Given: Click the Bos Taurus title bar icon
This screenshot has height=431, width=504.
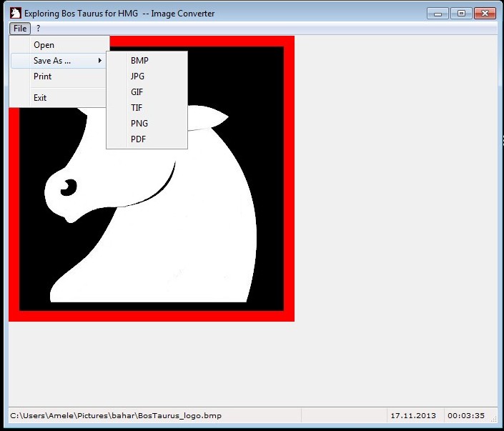Looking at the screenshot, I should 16,13.
